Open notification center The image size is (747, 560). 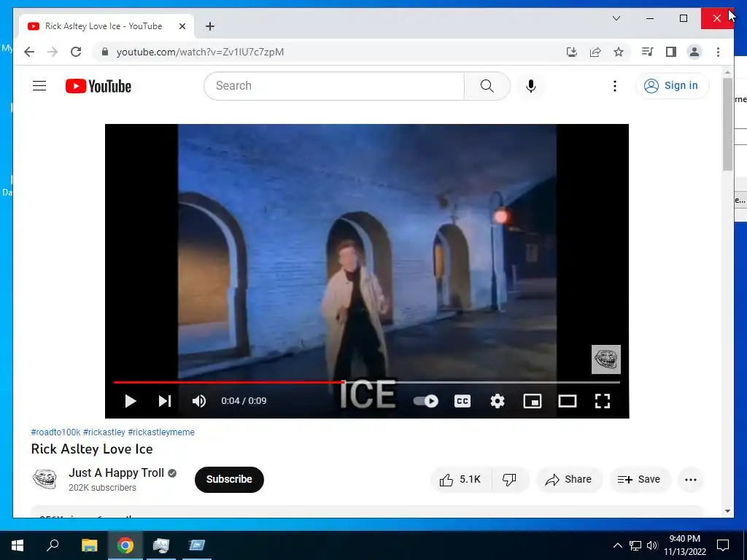click(x=723, y=545)
